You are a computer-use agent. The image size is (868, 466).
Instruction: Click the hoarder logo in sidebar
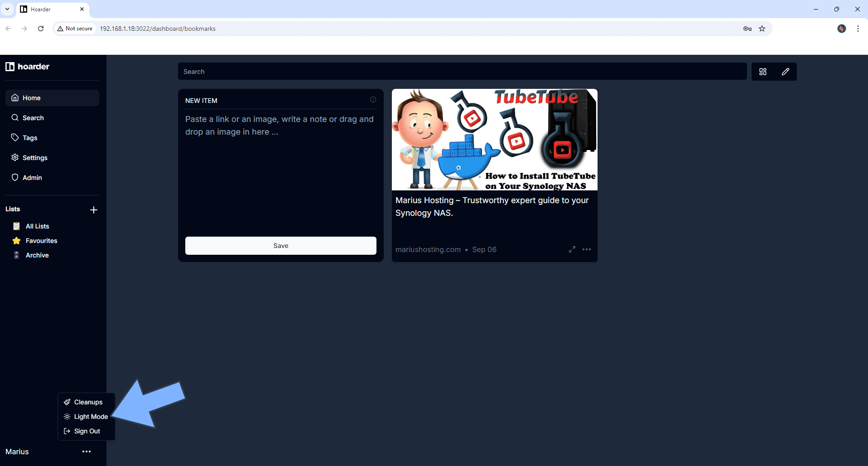(27, 67)
